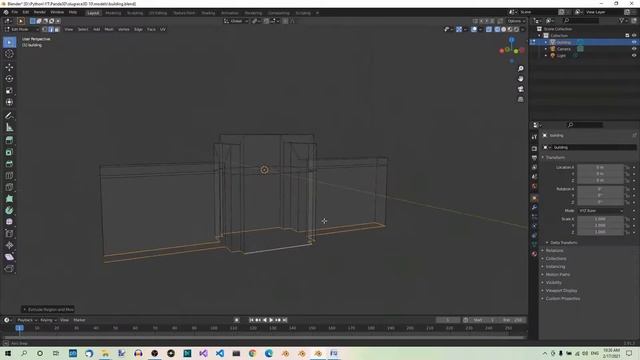Switch perspective/orthographic grid icon
The width and height of the screenshot is (640, 360).
(x=520, y=99)
